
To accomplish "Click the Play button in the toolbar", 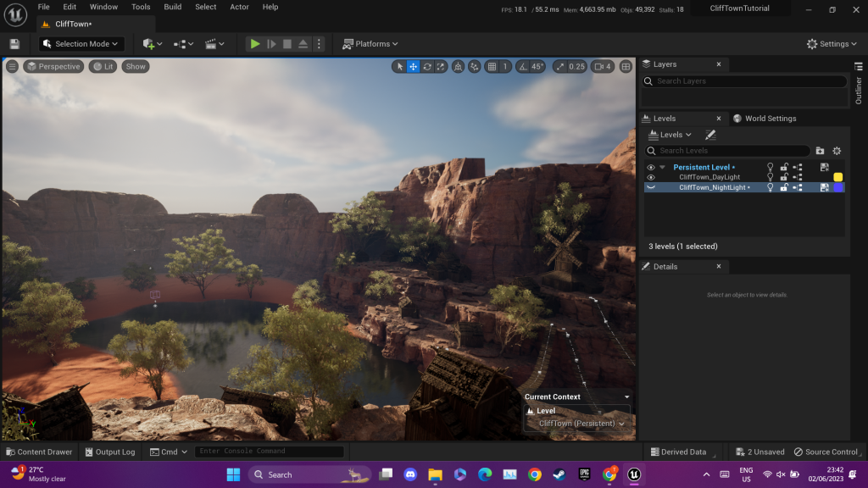I will [x=254, y=44].
